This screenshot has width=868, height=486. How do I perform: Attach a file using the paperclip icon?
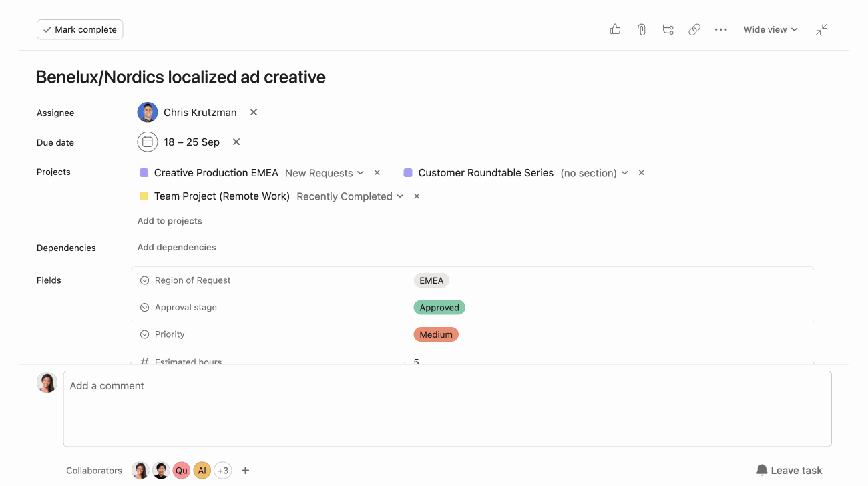coord(641,29)
